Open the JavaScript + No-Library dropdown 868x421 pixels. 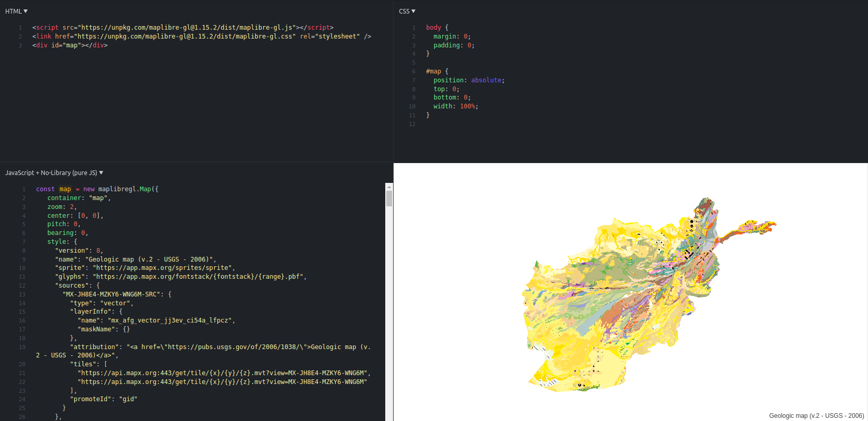pos(54,172)
